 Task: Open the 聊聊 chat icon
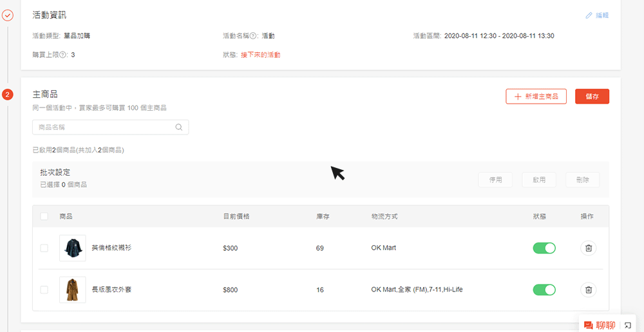588,326
